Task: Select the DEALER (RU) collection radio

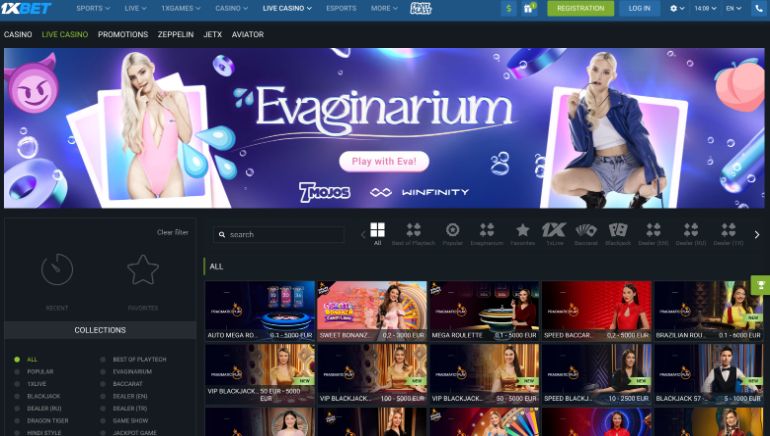Action: tap(17, 409)
